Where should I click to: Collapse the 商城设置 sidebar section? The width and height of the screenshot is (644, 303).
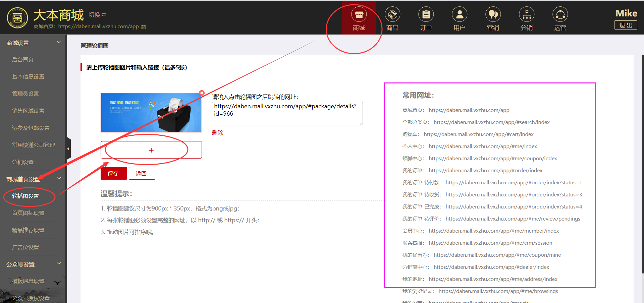click(x=59, y=42)
